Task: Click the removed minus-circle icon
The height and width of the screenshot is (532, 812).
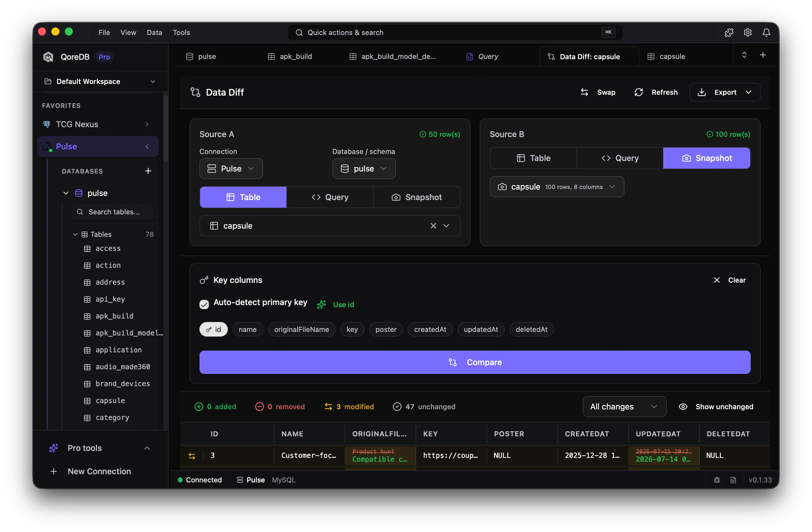Action: [x=259, y=406]
